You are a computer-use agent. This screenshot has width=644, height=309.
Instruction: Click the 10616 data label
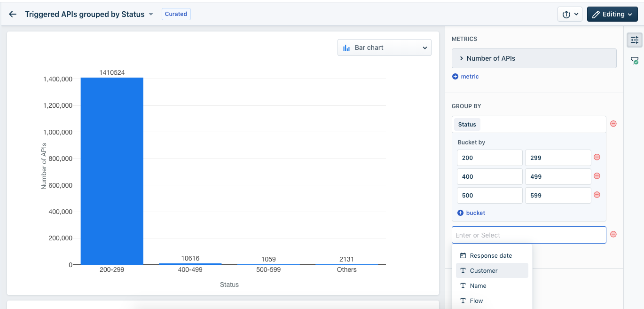pyautogui.click(x=190, y=258)
